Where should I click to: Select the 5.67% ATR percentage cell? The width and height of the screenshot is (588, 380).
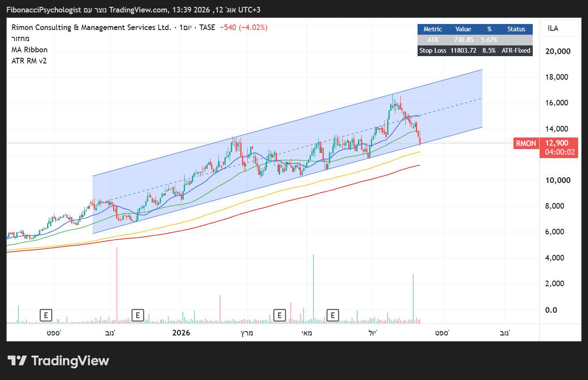pos(489,40)
